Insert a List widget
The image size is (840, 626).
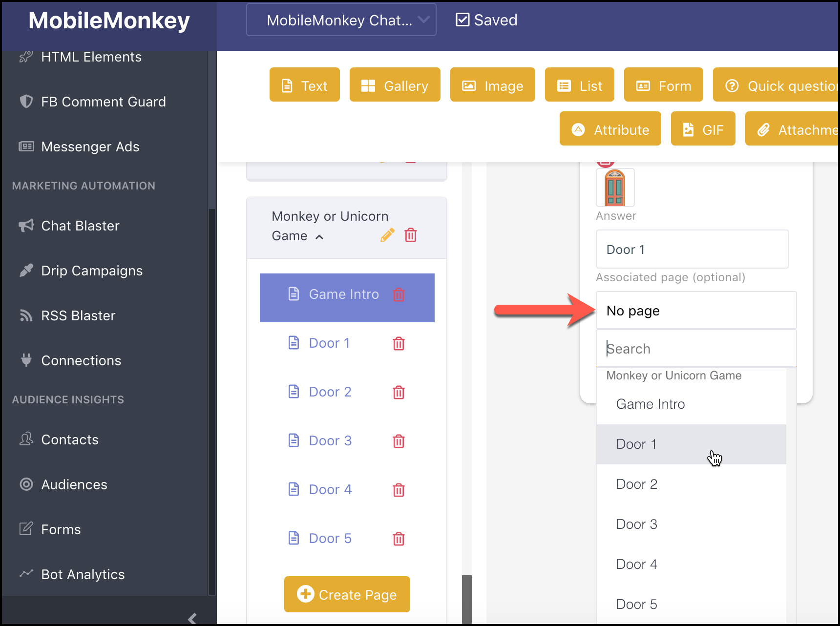(579, 84)
